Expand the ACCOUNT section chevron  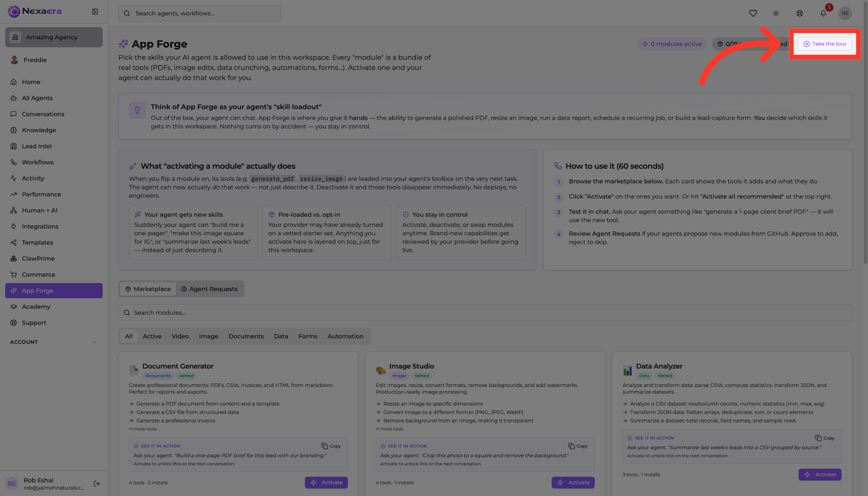coord(95,342)
